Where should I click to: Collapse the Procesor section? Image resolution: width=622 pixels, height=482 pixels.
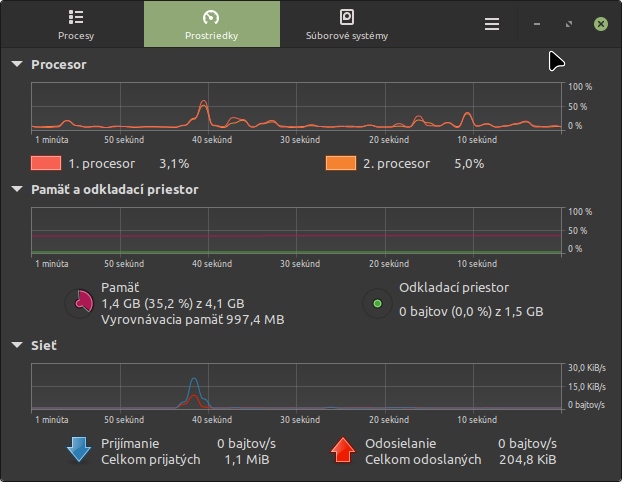[17, 65]
